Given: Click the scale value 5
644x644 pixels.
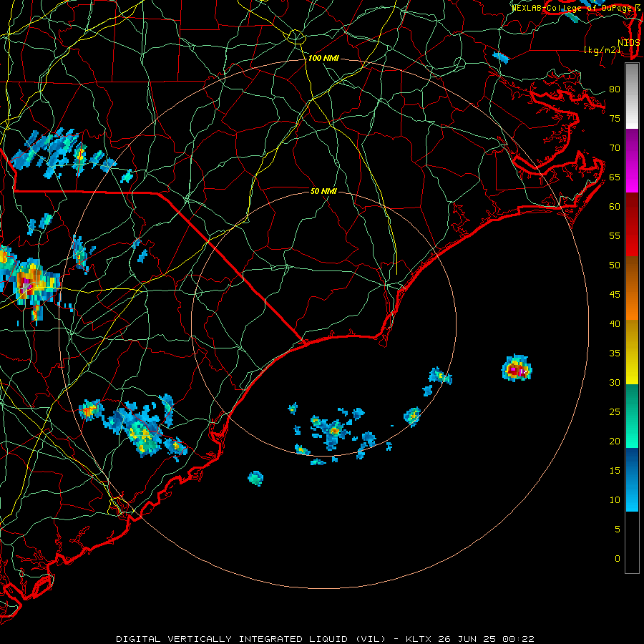Looking at the screenshot, I should click(x=618, y=529).
